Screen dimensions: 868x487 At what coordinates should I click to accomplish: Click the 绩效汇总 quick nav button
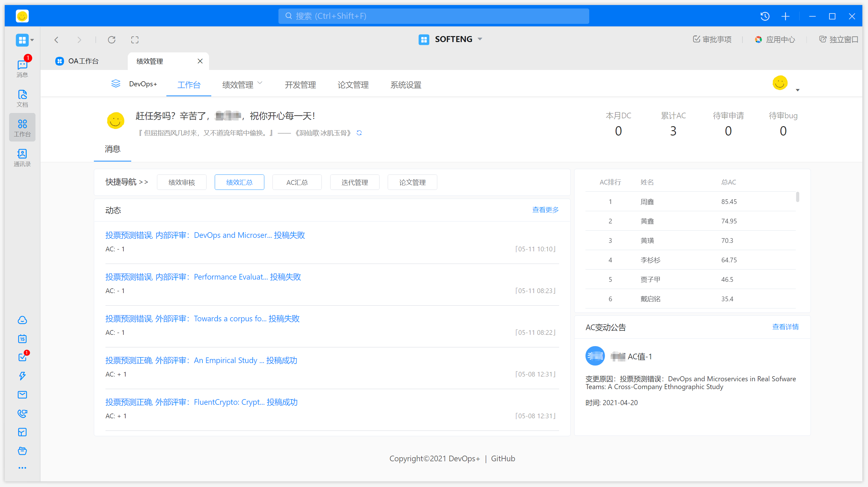point(239,182)
